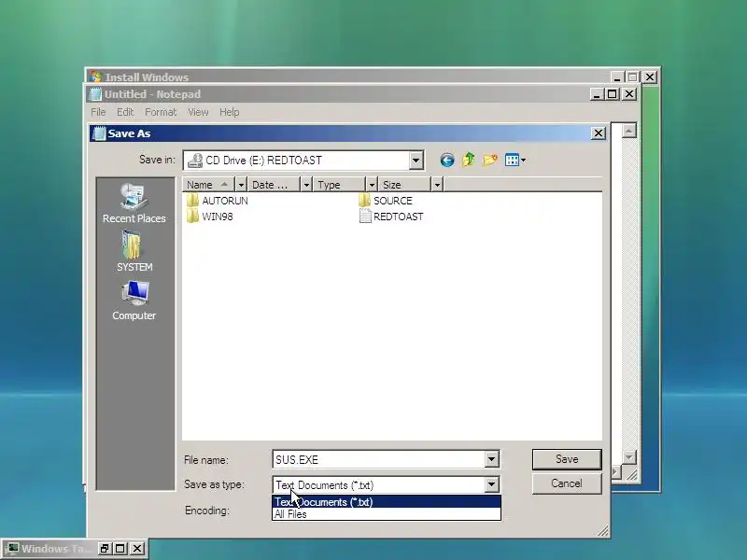This screenshot has width=747, height=560.
Task: Click the Cancel button
Action: tap(567, 483)
